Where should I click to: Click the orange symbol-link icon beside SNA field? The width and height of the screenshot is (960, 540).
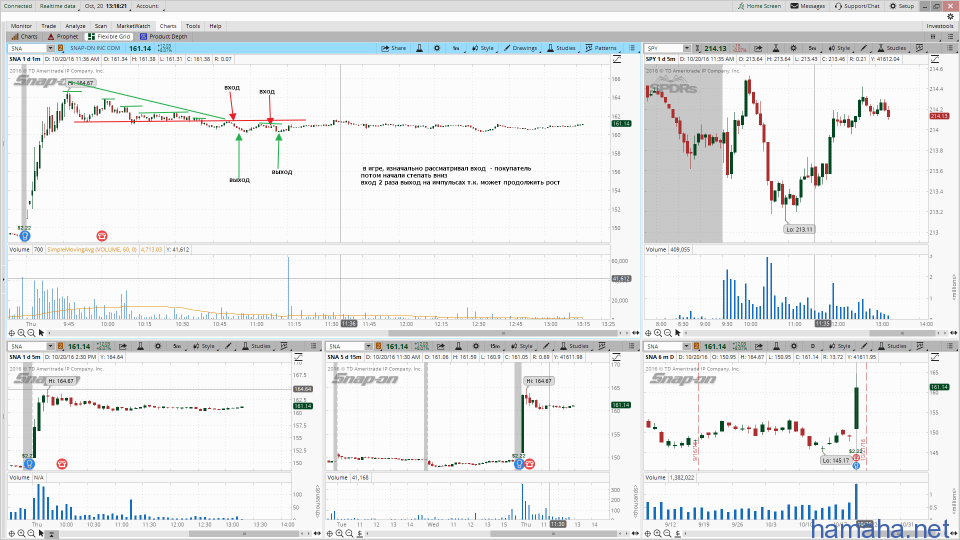pyautogui.click(x=61, y=48)
